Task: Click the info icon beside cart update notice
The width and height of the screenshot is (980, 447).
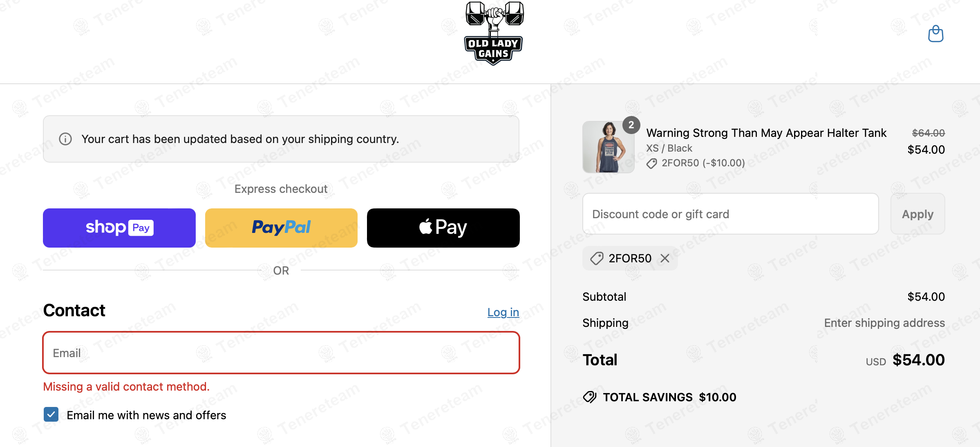Action: [x=65, y=139]
